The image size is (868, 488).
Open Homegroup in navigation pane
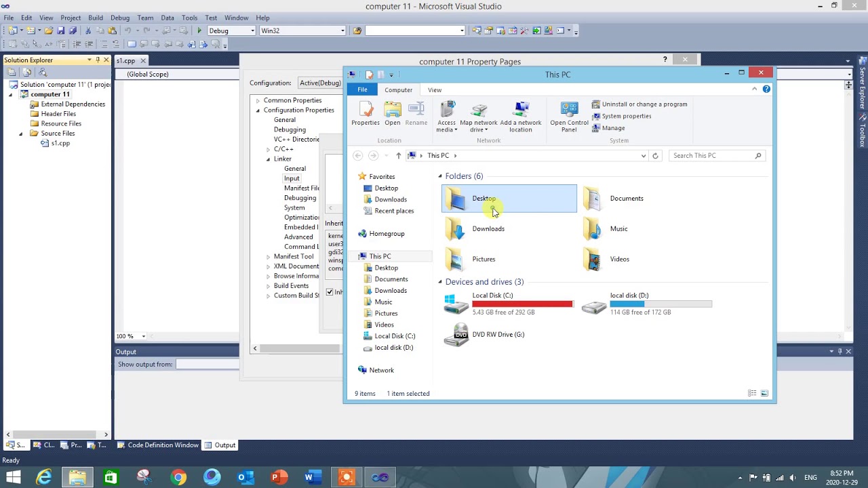point(380,234)
